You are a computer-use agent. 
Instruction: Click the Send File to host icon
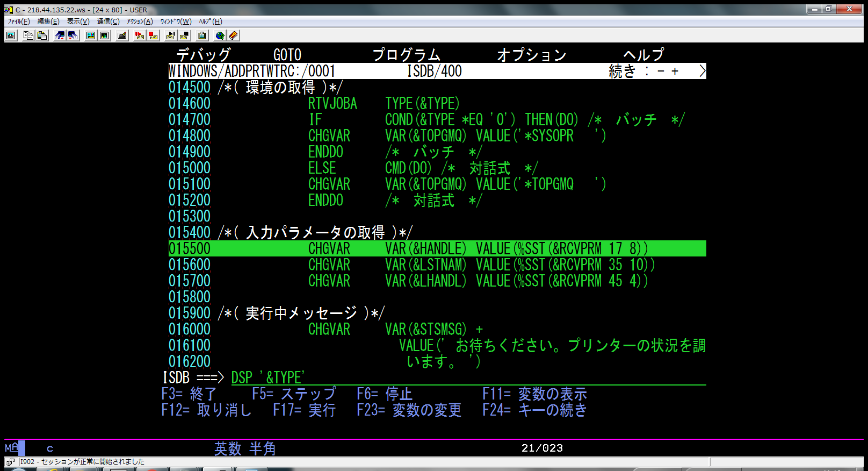coord(60,35)
